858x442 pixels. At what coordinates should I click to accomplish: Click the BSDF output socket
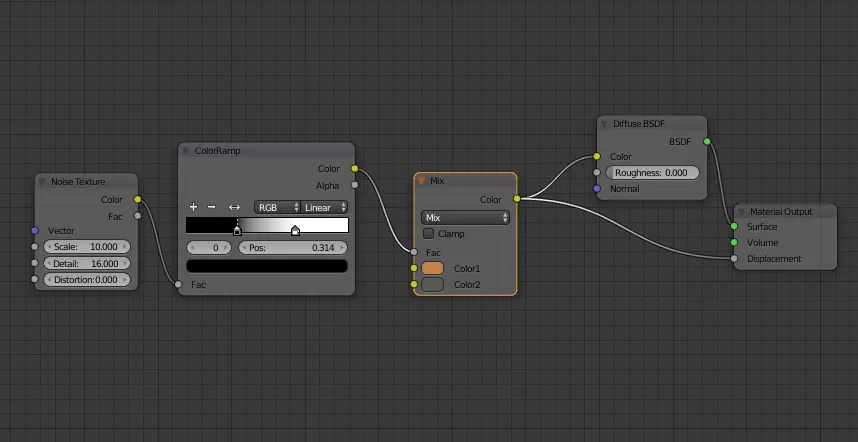click(707, 142)
